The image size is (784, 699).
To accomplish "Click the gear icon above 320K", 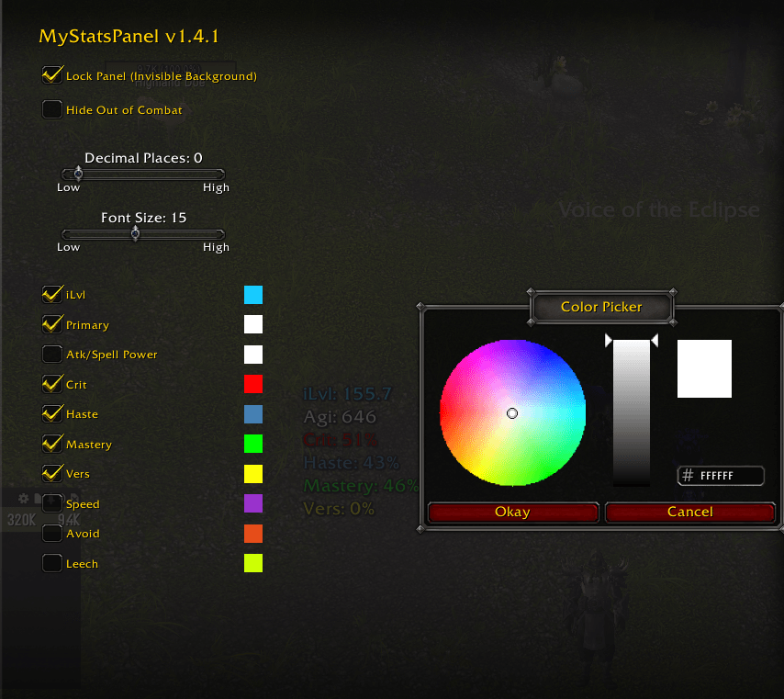I will tap(23, 499).
